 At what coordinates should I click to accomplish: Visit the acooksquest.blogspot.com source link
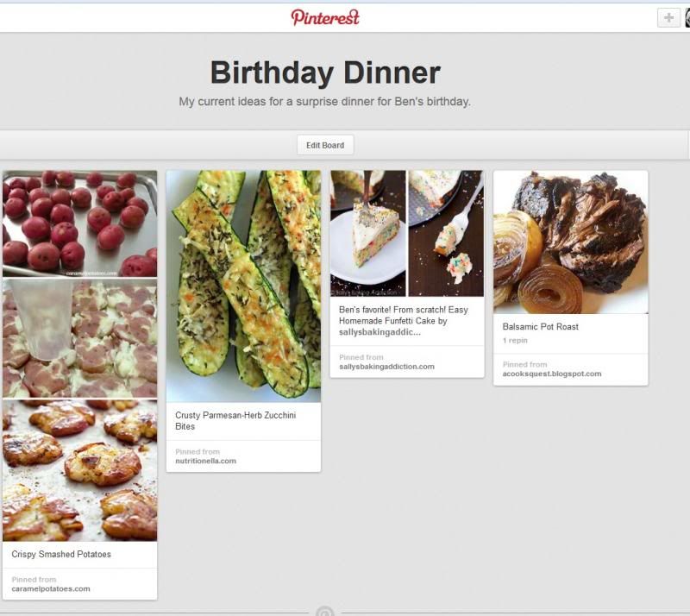[552, 374]
